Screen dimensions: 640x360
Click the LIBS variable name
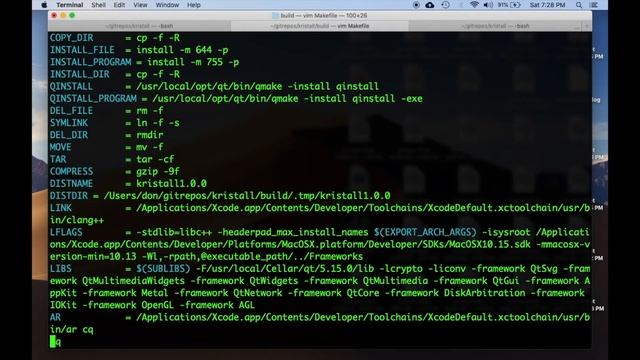pyautogui.click(x=60, y=269)
